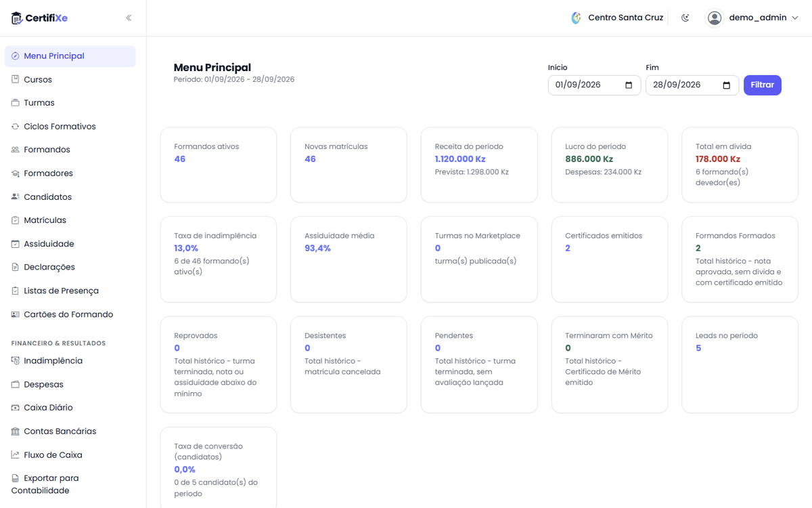The image size is (812, 508).
Task: Click the Assiduidade média value 93,4%
Action: coord(317,249)
